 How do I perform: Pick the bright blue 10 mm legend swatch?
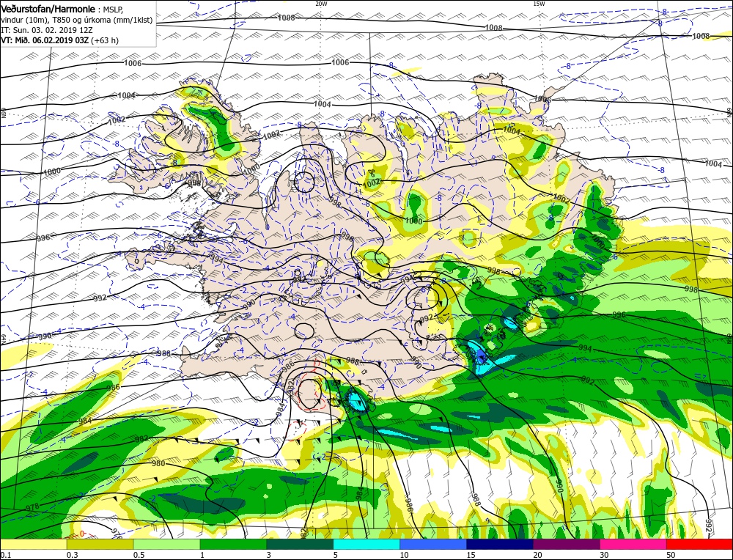(433, 544)
